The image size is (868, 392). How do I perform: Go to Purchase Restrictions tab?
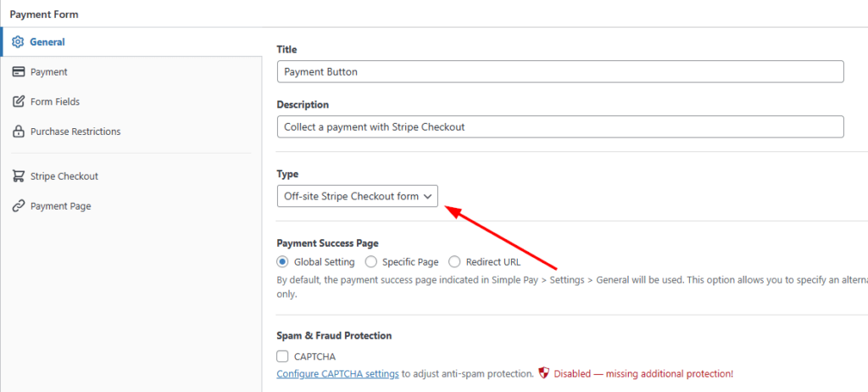(x=75, y=132)
